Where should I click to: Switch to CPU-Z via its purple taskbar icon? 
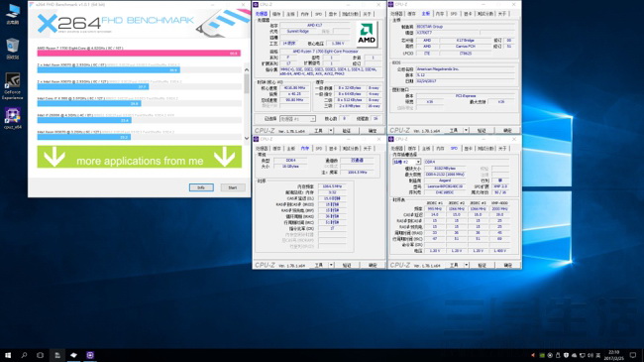tap(90, 355)
